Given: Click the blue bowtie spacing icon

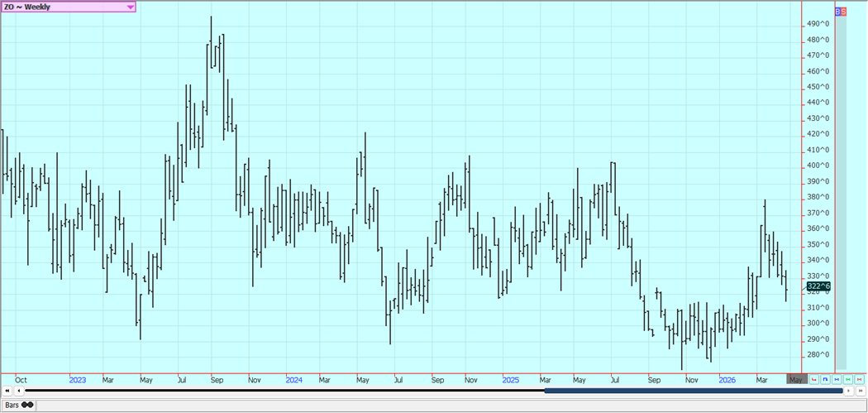Looking at the screenshot, I should (x=837, y=380).
